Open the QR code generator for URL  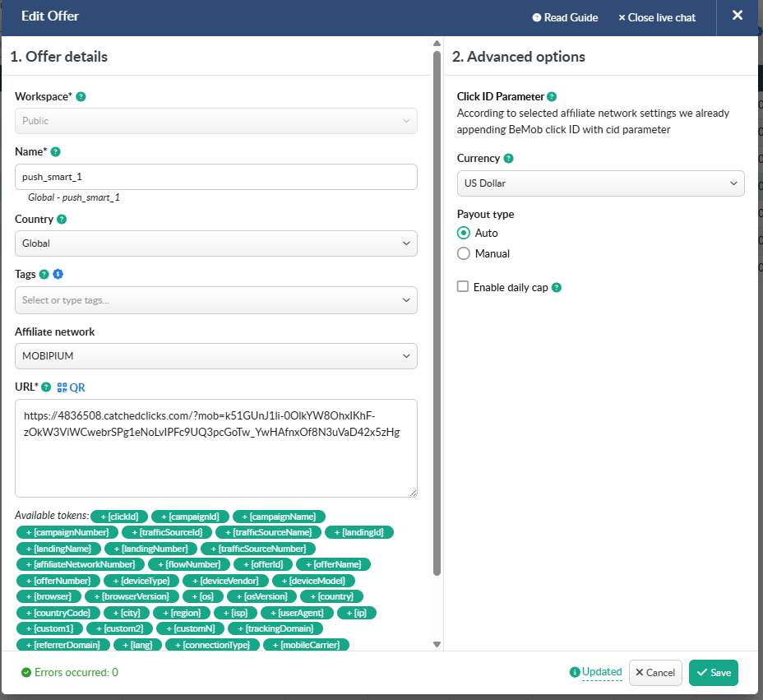point(71,387)
